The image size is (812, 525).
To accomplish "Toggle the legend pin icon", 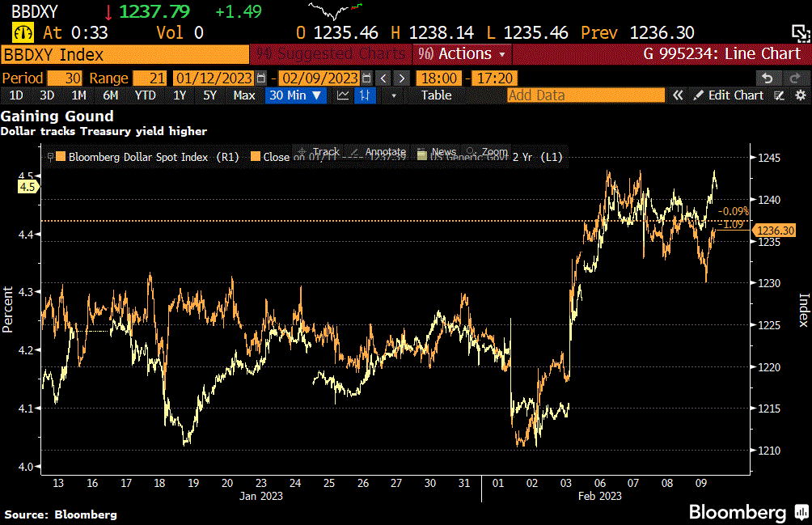I will coord(49,157).
